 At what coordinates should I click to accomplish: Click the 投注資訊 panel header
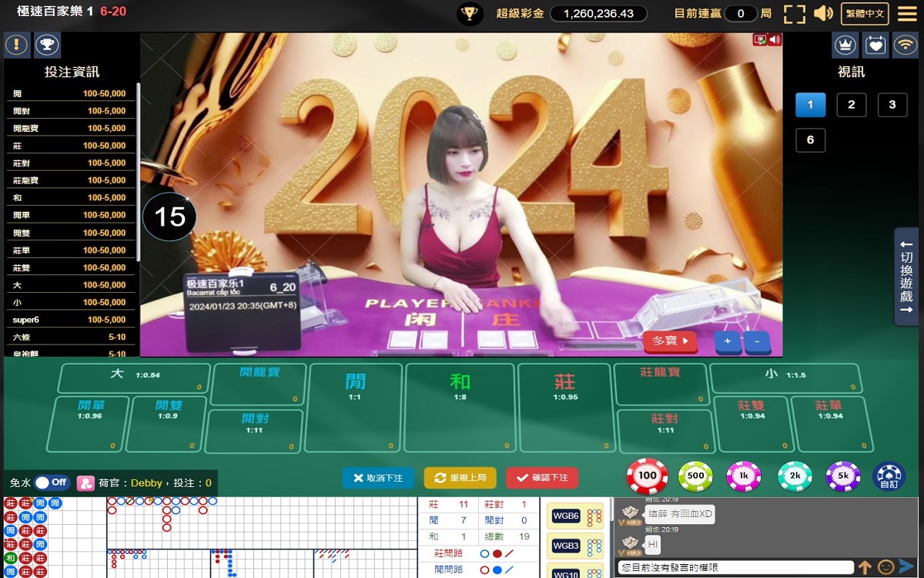click(72, 72)
